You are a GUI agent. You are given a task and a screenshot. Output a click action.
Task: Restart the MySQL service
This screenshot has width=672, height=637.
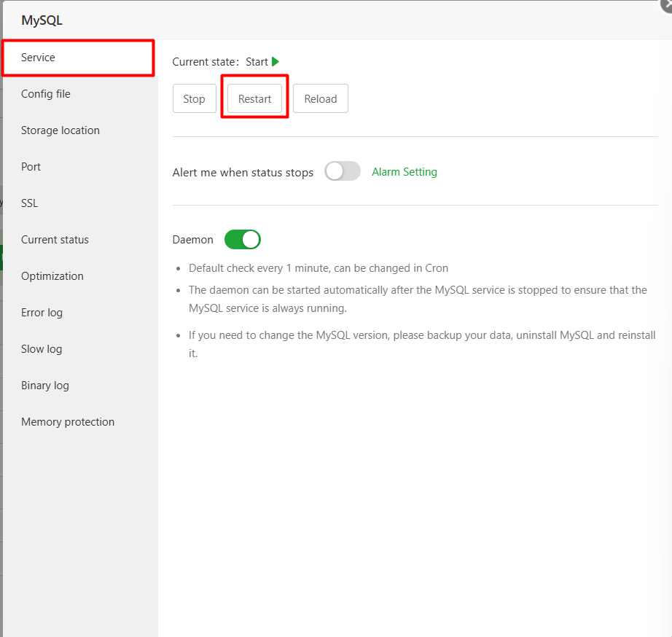point(254,98)
